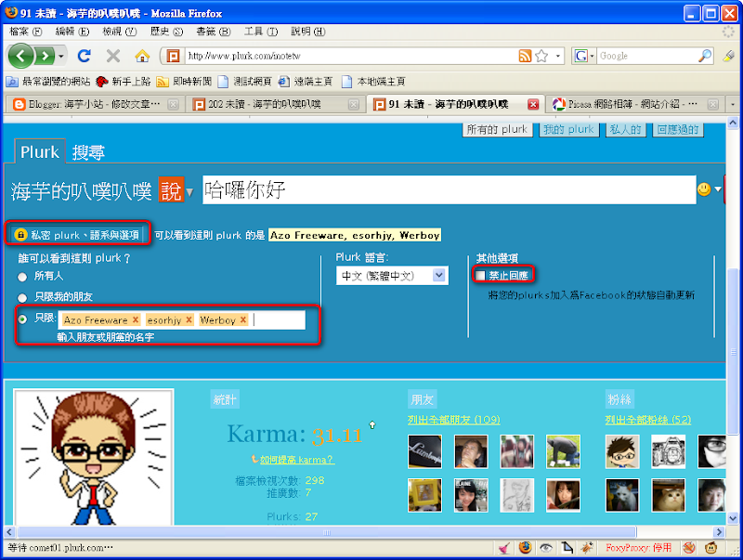The width and height of the screenshot is (743, 560).
Task: Open the first friend thumbnail (Lamborghini logo)
Action: pyautogui.click(x=424, y=451)
